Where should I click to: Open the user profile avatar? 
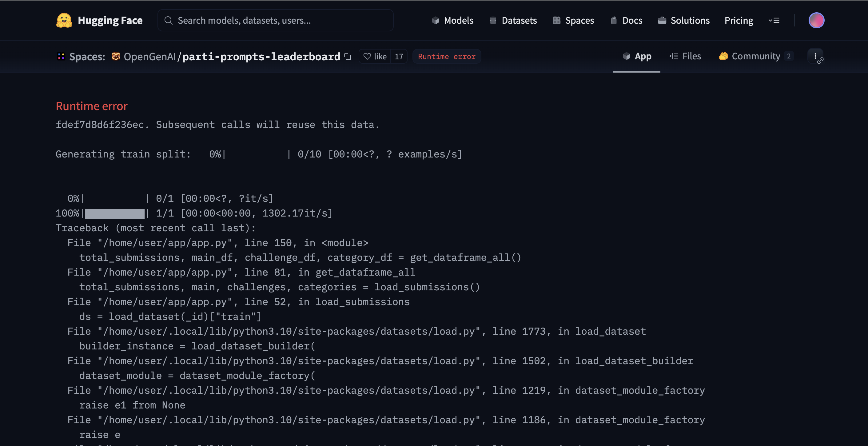[x=816, y=20]
